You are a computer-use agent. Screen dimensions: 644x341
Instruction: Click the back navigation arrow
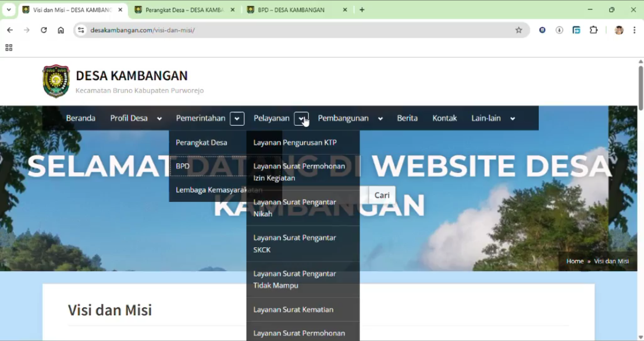click(10, 30)
